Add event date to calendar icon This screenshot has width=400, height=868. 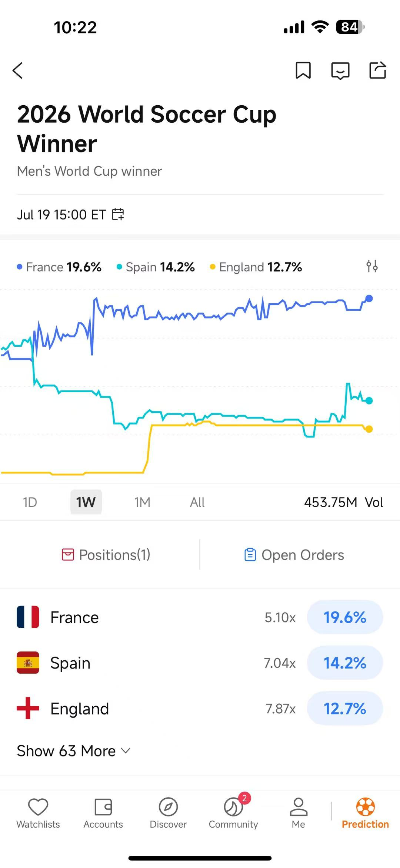pos(118,214)
